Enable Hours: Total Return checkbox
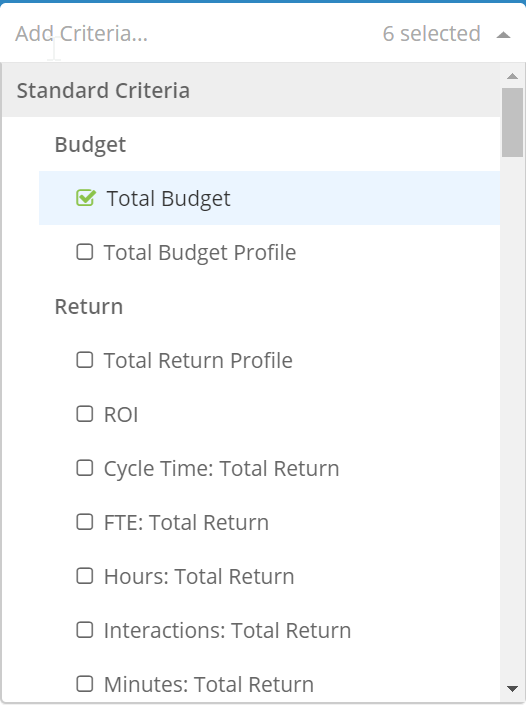This screenshot has width=526, height=708. (85, 576)
